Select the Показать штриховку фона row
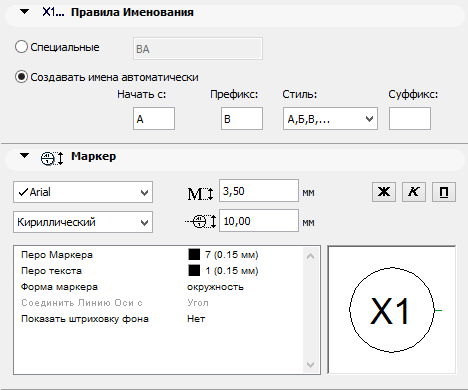This screenshot has width=468, height=390. [159, 319]
